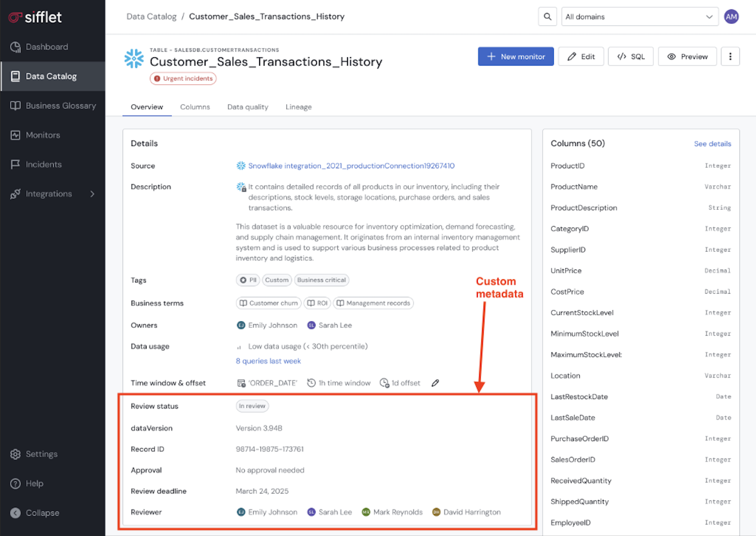The image size is (756, 536).
Task: Switch to the Lineage tab
Action: (x=299, y=107)
